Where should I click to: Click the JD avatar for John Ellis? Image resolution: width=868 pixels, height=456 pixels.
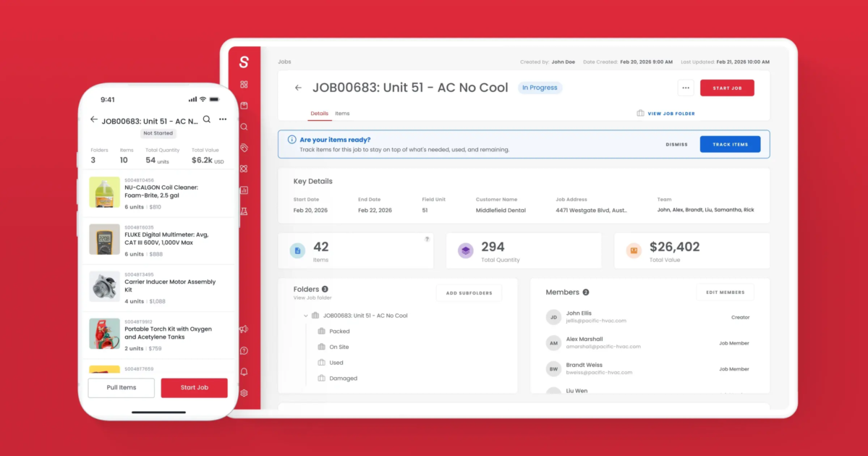tap(553, 317)
